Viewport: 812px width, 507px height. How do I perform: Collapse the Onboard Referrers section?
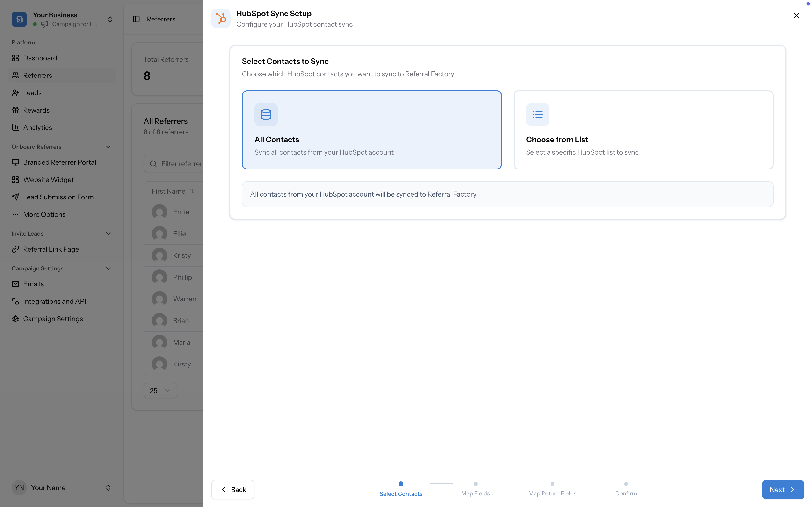pos(108,147)
